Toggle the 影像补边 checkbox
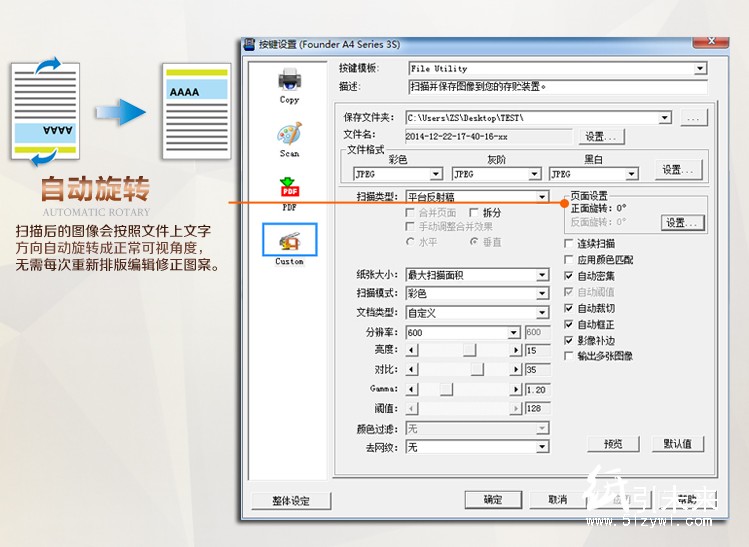The height and width of the screenshot is (547, 749). [x=570, y=340]
